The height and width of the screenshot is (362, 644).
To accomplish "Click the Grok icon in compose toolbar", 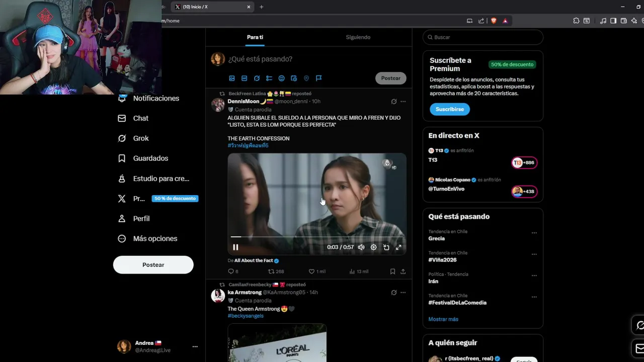I will point(257,78).
